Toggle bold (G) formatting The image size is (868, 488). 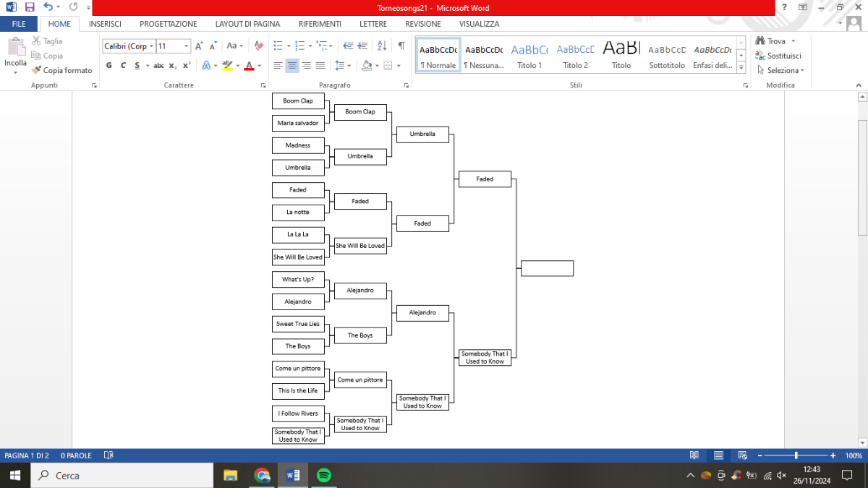point(109,65)
